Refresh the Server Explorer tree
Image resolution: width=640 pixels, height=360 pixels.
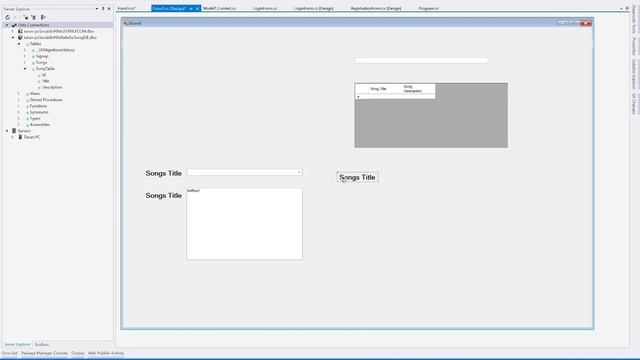point(7,17)
